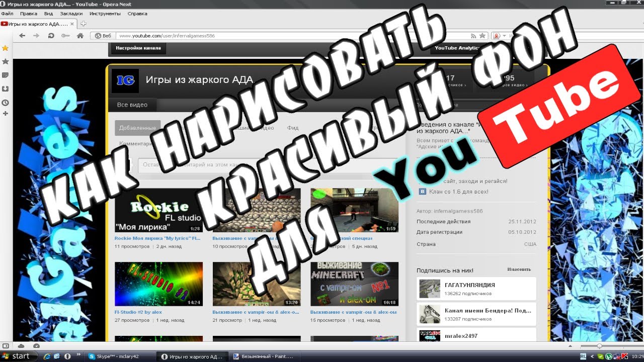Launch Internet Explorer from the quick launch bar
Image resolution: width=644 pixels, height=362 pixels.
(x=48, y=356)
